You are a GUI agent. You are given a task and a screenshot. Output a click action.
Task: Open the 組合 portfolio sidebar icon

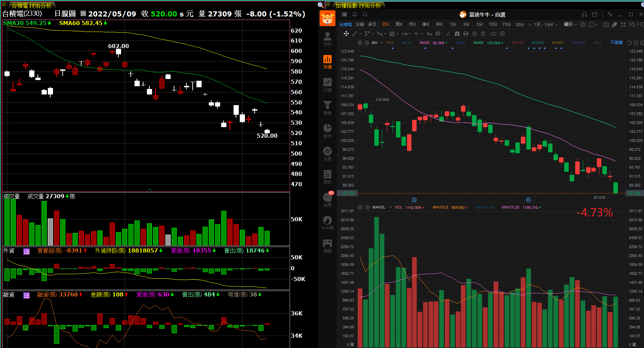(327, 131)
